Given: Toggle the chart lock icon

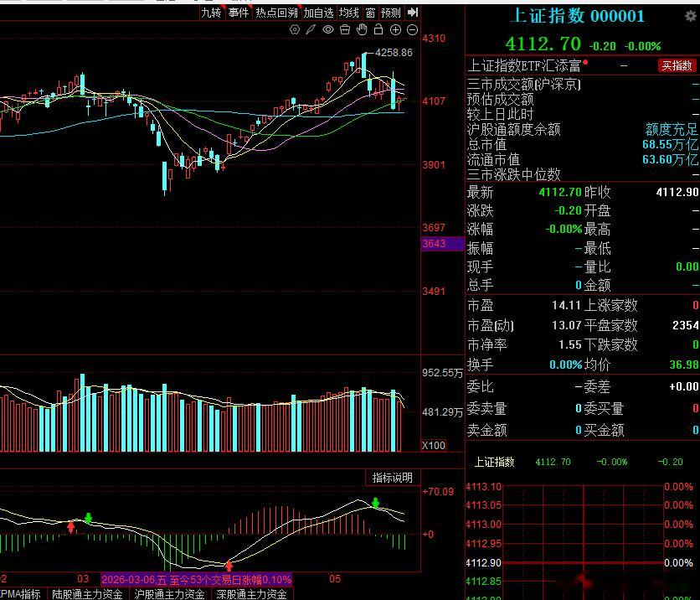Looking at the screenshot, I should 378,29.
